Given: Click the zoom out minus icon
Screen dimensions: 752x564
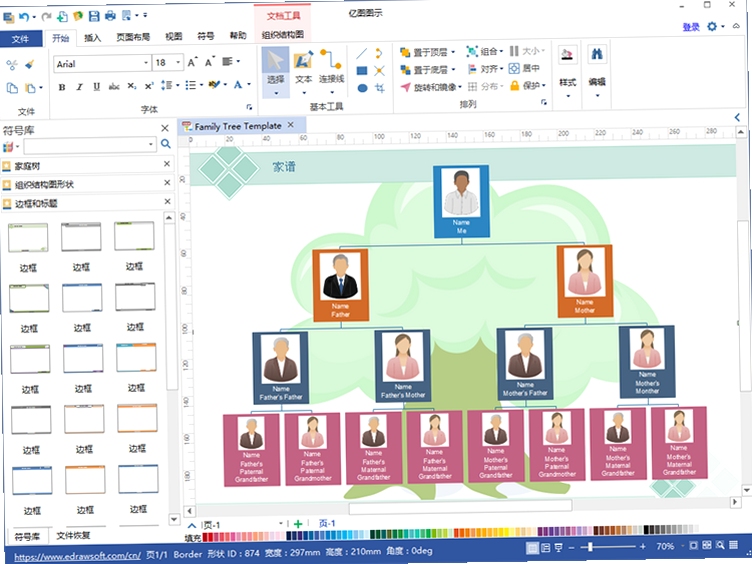Looking at the screenshot, I should tap(571, 547).
